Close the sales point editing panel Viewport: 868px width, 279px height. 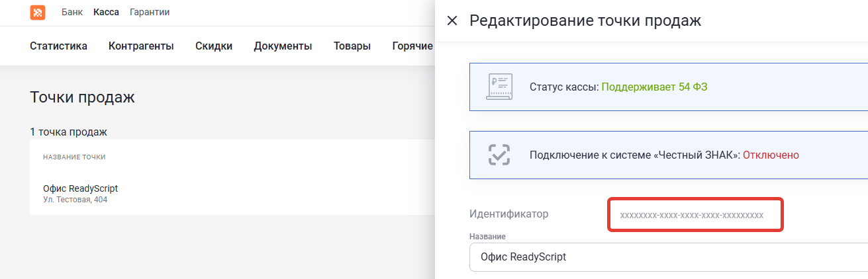coord(452,20)
